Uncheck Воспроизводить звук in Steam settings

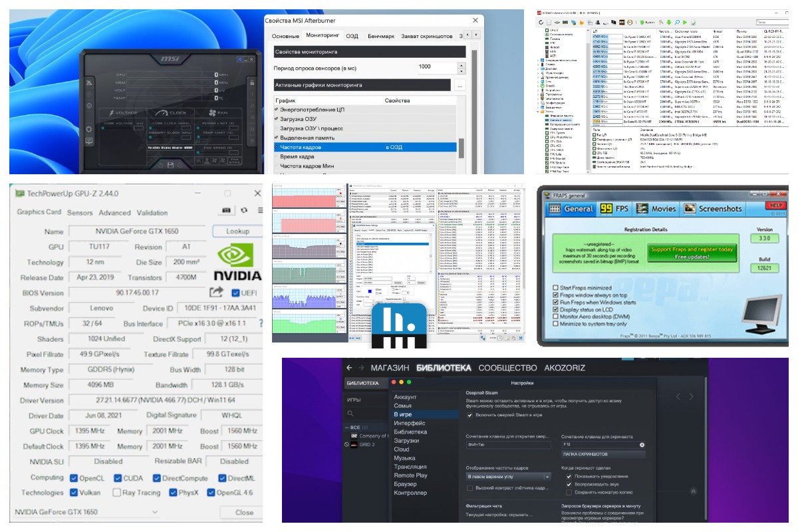[x=569, y=484]
